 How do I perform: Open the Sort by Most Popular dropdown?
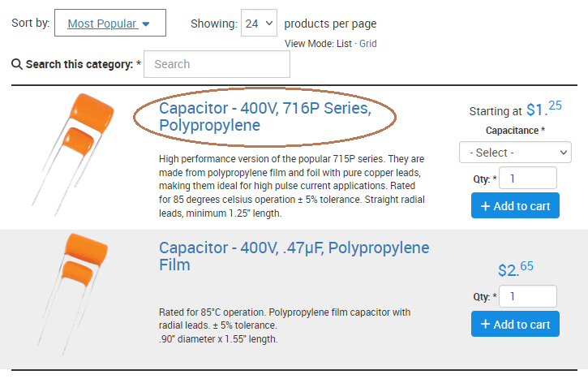coord(109,23)
